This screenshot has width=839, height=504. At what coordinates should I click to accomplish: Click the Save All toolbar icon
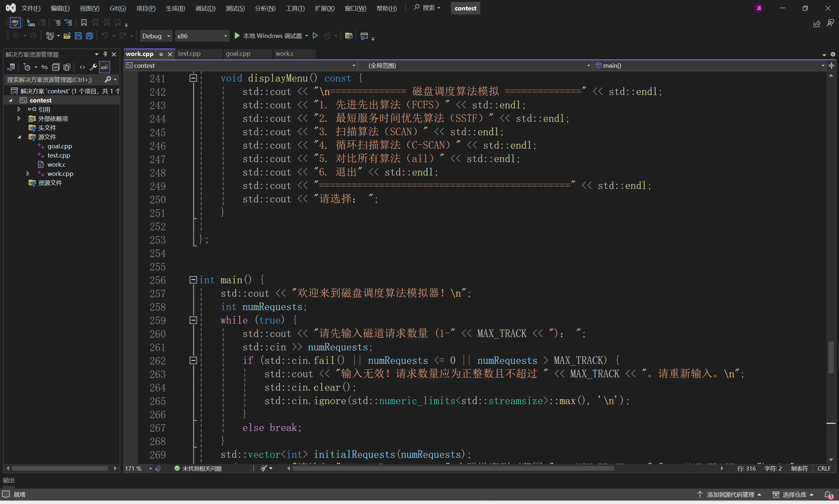[90, 36]
